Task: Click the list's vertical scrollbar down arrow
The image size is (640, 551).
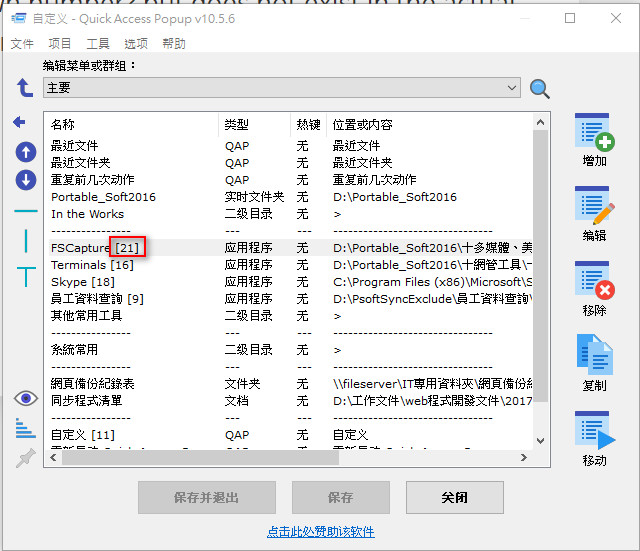Action: [540, 441]
